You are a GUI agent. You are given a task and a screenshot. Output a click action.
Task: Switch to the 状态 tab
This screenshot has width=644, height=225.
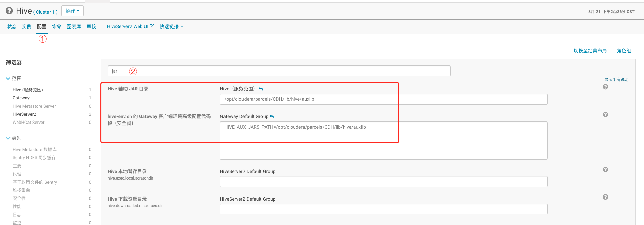(12, 26)
